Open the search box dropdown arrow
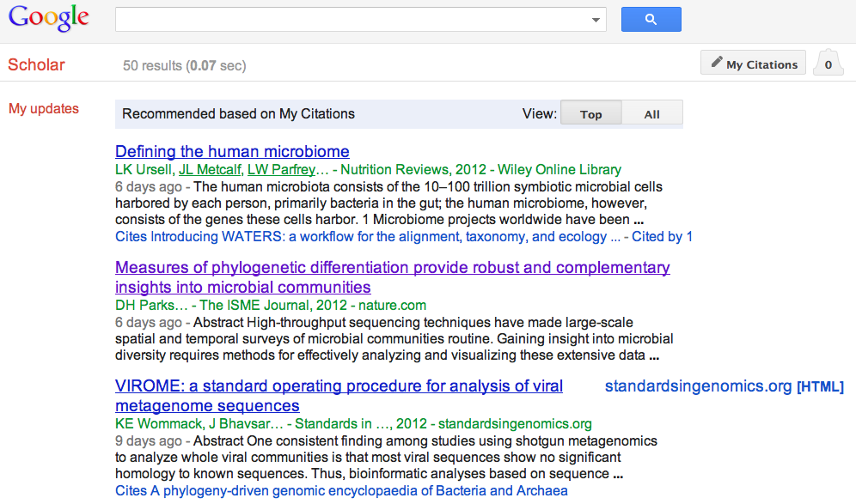Image resolution: width=856 pixels, height=504 pixels. (x=596, y=21)
